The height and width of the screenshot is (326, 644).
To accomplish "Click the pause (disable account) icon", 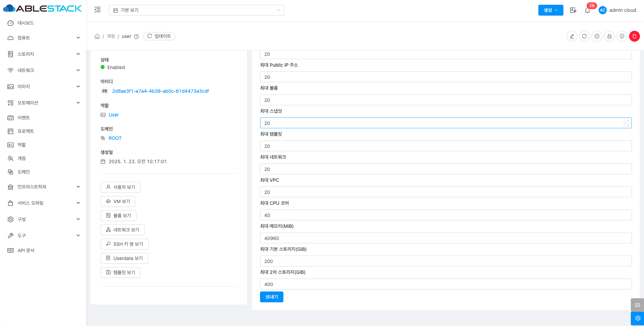I will point(597,36).
